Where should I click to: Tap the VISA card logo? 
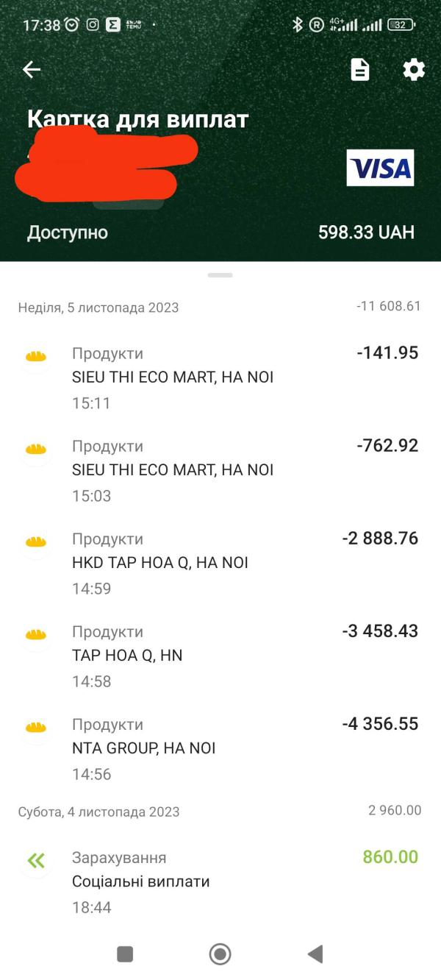pyautogui.click(x=380, y=168)
